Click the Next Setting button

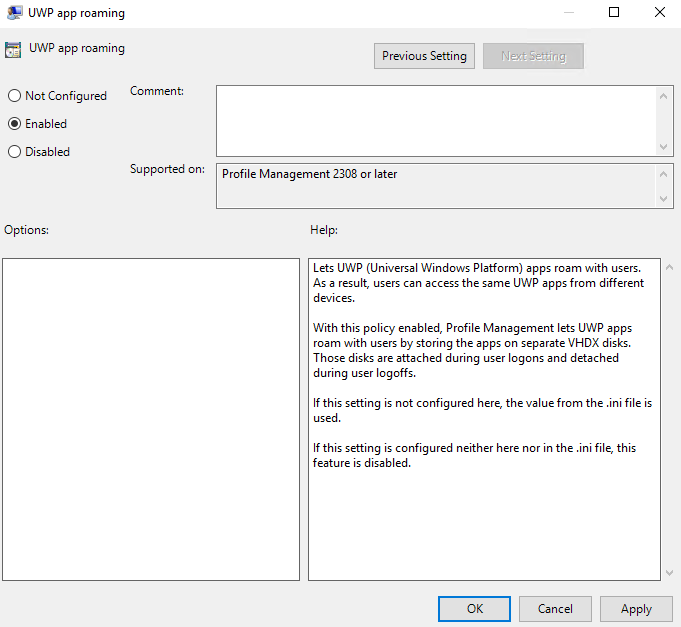point(533,56)
